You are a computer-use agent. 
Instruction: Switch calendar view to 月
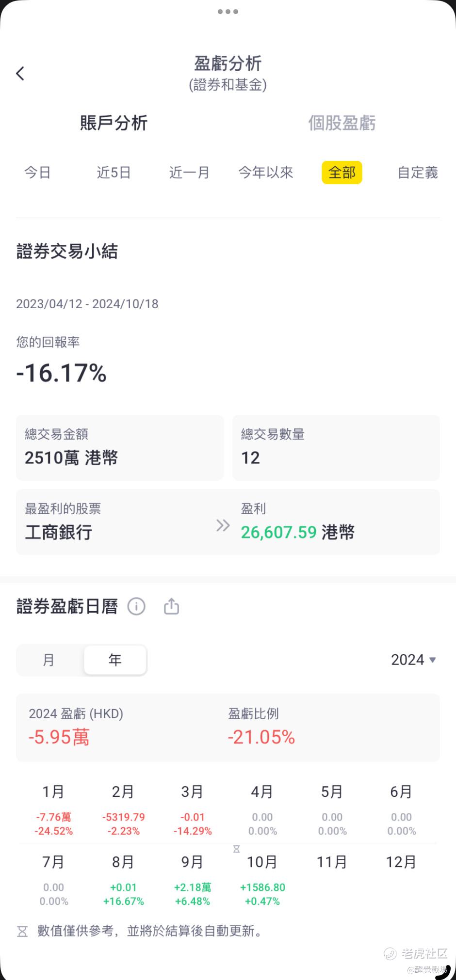click(x=49, y=660)
